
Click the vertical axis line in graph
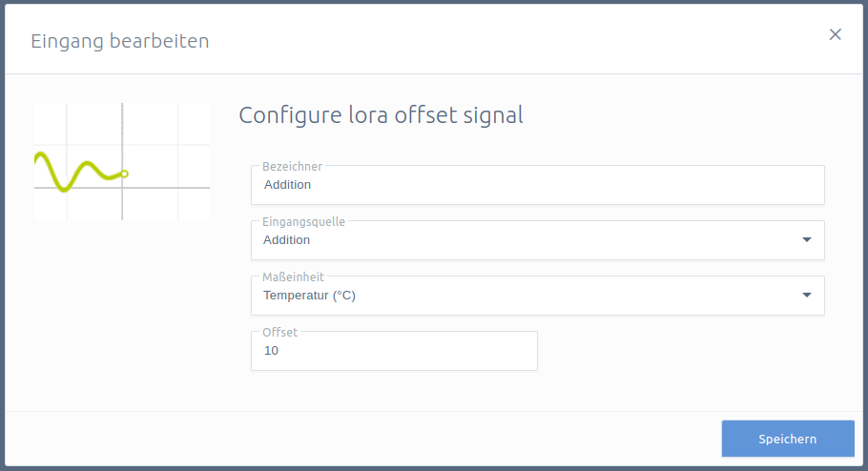coord(122,162)
